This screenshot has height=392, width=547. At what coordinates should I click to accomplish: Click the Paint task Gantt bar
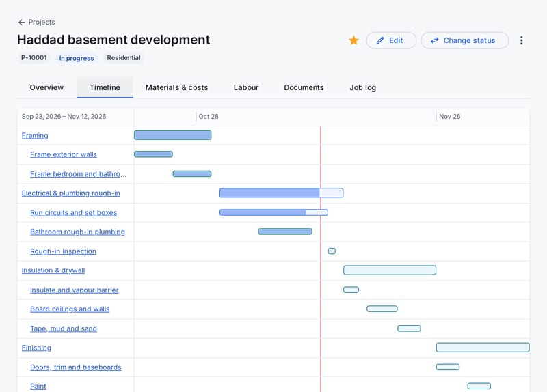point(479,386)
